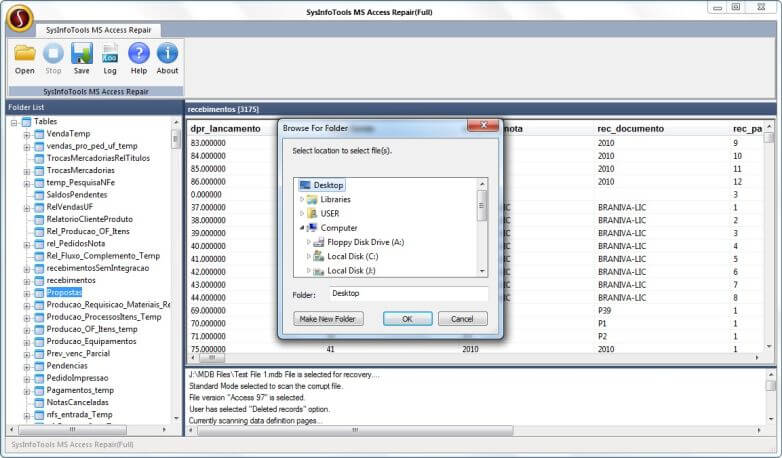Click the rec_documento column header
The width and height of the screenshot is (782, 458).
click(x=625, y=128)
